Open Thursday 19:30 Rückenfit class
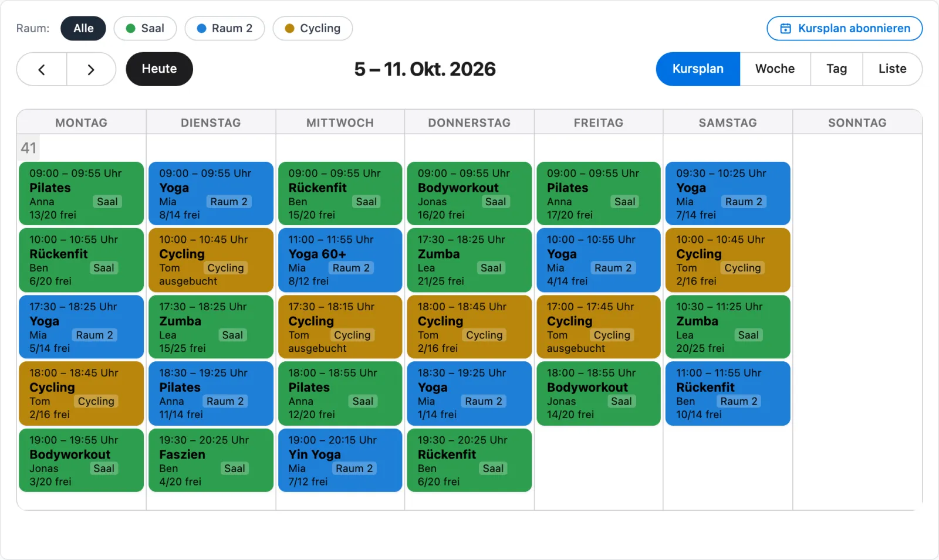Screen dimensions: 939x560 pyautogui.click(x=469, y=460)
